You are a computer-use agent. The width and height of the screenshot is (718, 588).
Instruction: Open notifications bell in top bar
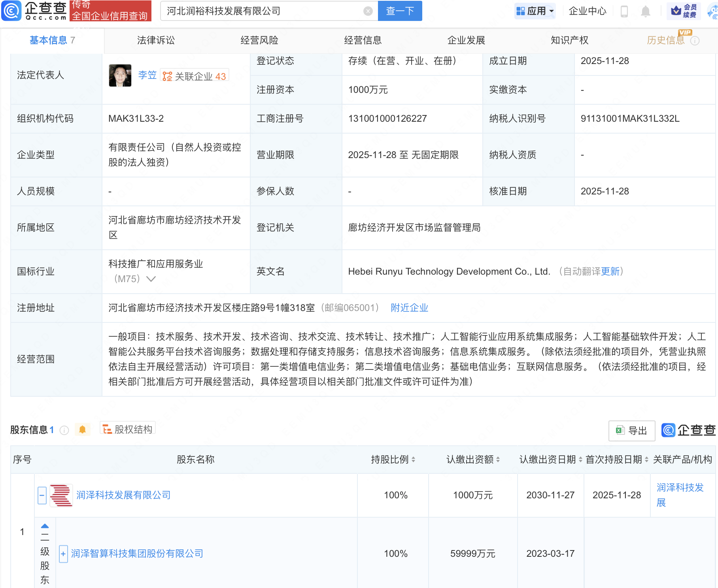[x=645, y=11]
